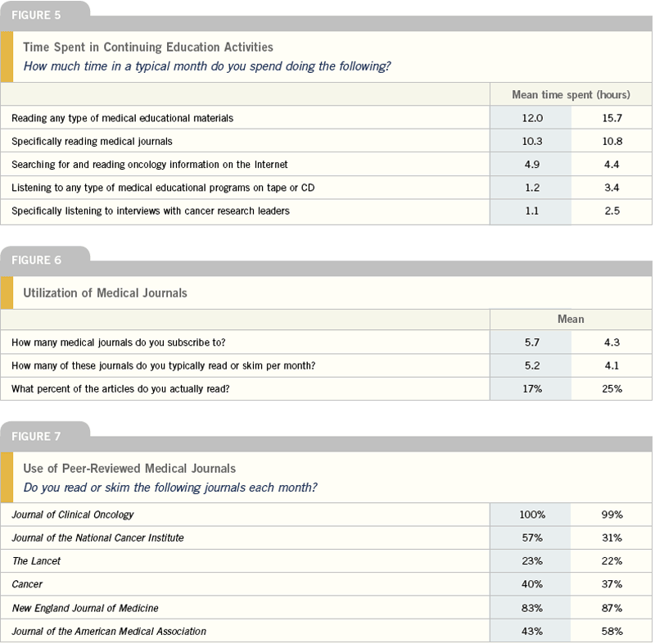Click the yellow bar beside Figure 7 title
Viewport: 655px width, 644px height.
tap(7, 477)
